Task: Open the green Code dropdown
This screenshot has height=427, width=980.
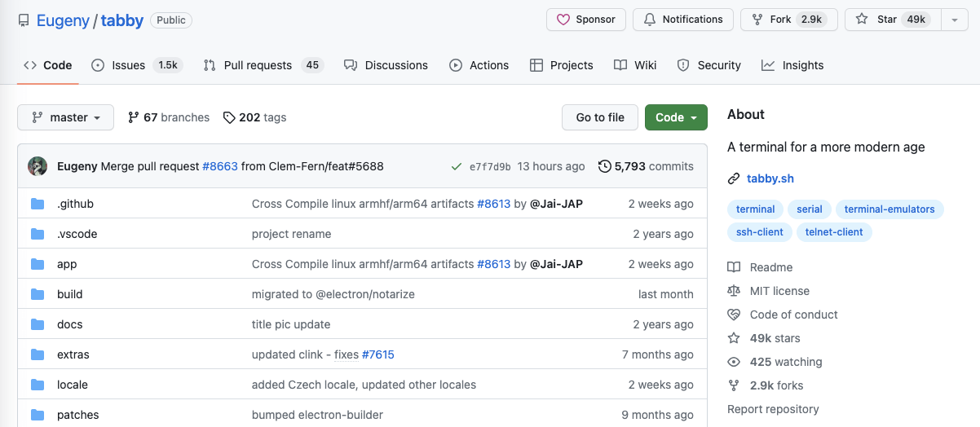Action: click(x=676, y=117)
